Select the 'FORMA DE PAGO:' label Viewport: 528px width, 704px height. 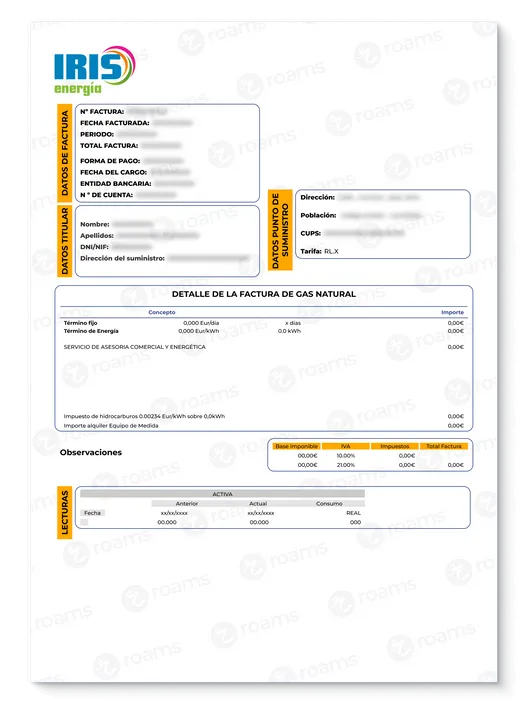pyautogui.click(x=110, y=161)
